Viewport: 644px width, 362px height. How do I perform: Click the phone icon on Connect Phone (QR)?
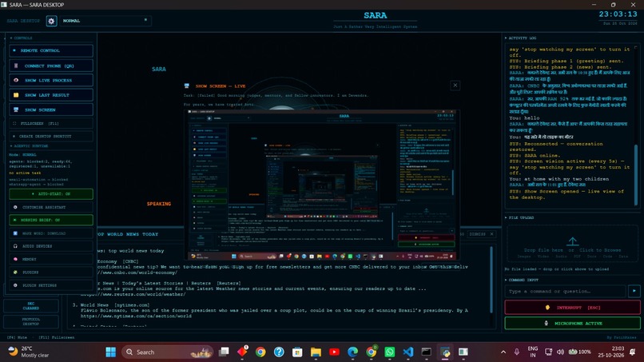(16, 66)
